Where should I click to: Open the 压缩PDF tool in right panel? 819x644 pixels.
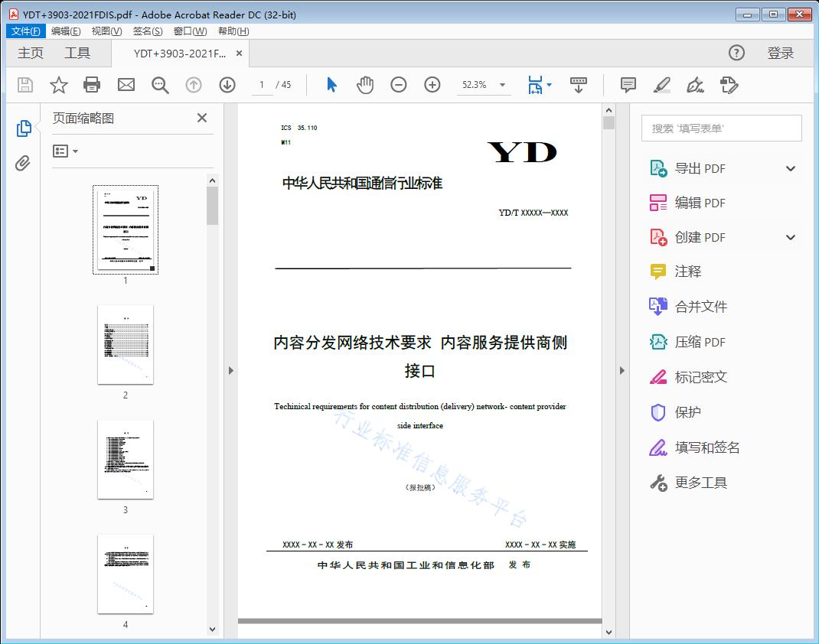coord(700,342)
